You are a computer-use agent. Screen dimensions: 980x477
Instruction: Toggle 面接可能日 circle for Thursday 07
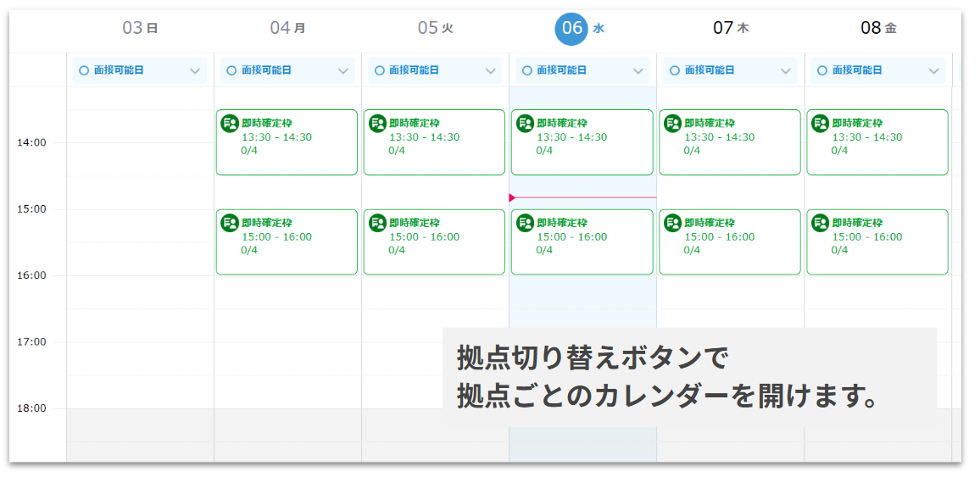[674, 70]
